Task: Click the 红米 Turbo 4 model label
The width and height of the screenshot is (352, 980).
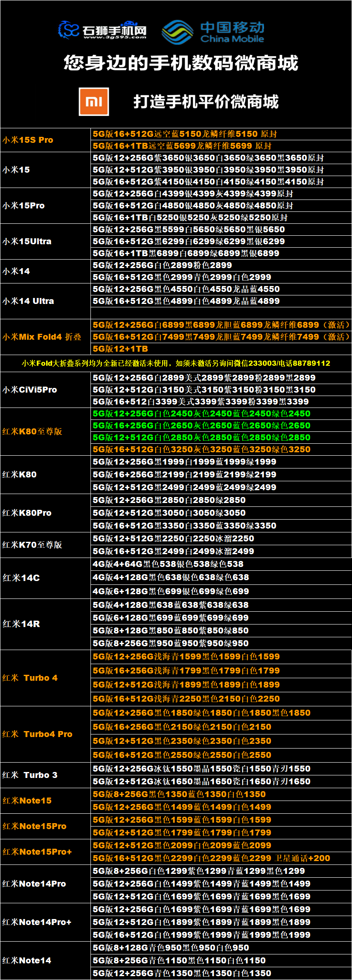Action: (x=30, y=678)
